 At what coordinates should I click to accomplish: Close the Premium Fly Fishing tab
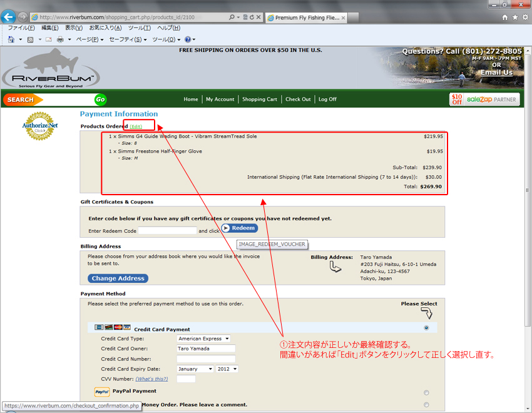[343, 18]
